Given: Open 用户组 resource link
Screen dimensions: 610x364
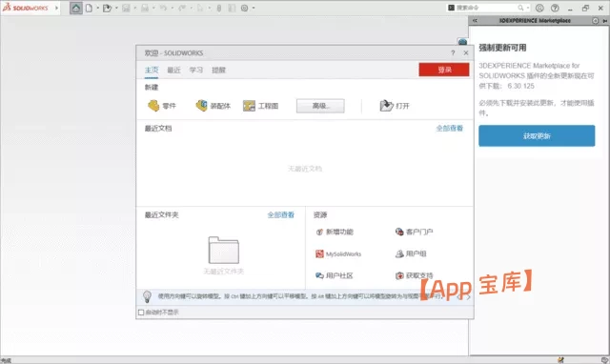Looking at the screenshot, I should coord(411,254).
